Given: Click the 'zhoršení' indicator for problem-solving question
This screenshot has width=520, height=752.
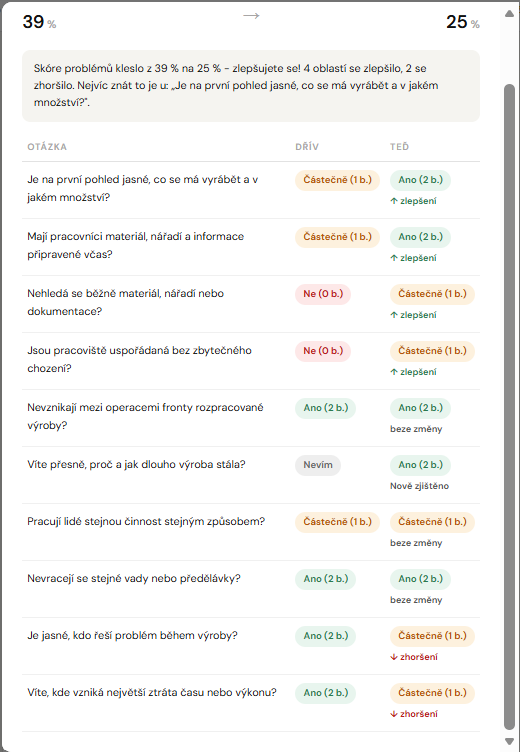Looking at the screenshot, I should pos(414,657).
